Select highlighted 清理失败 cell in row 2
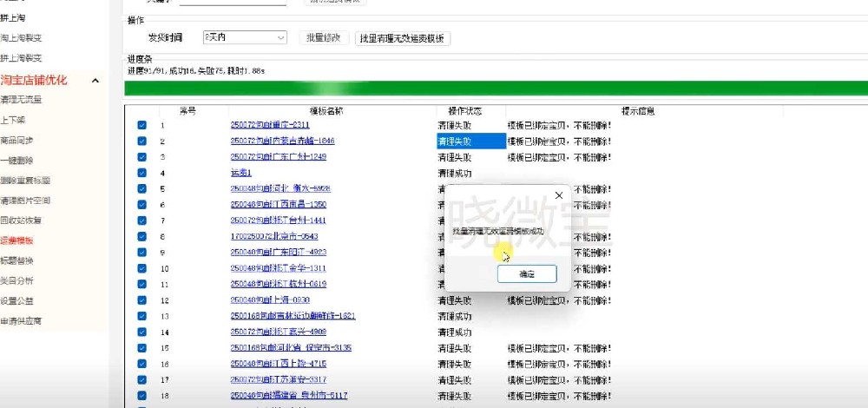This screenshot has height=408, width=868. [471, 141]
